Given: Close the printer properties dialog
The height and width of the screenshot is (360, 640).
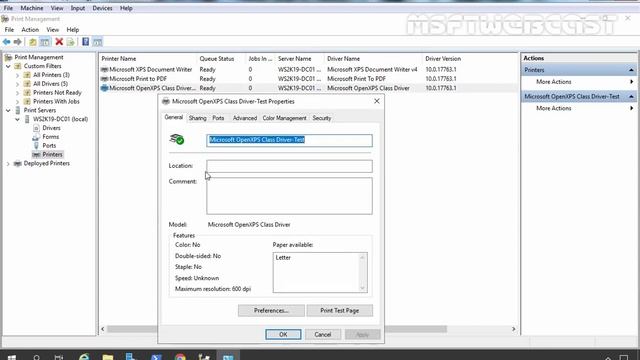Looking at the screenshot, I should pyautogui.click(x=377, y=101).
